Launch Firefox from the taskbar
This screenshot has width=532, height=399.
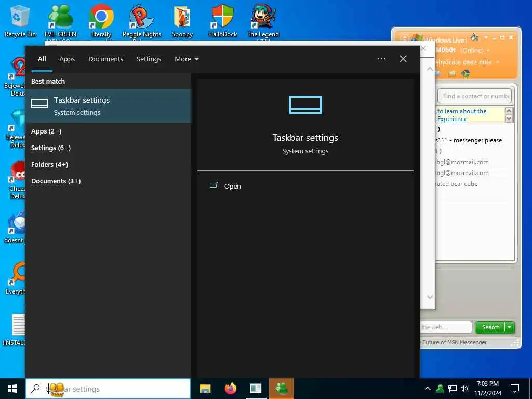pos(230,389)
